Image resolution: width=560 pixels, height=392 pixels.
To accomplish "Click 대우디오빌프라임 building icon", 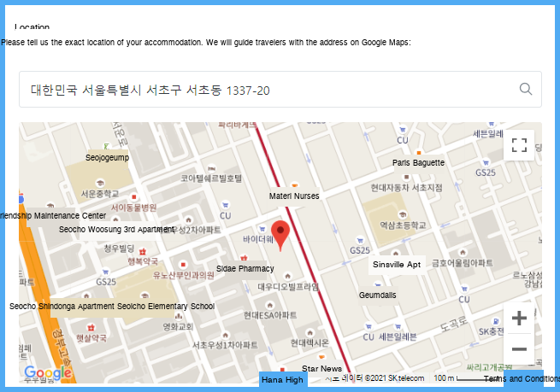I will pyautogui.click(x=287, y=276).
